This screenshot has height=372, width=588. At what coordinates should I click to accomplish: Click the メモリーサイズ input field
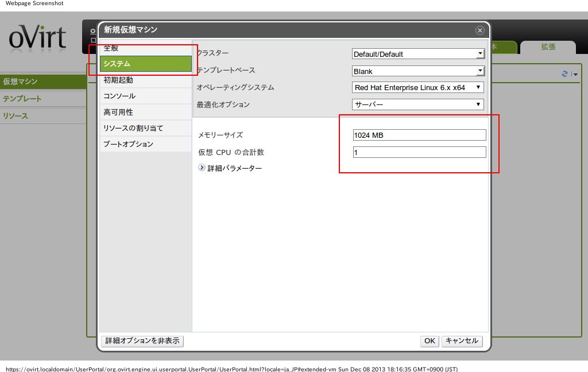pos(419,135)
